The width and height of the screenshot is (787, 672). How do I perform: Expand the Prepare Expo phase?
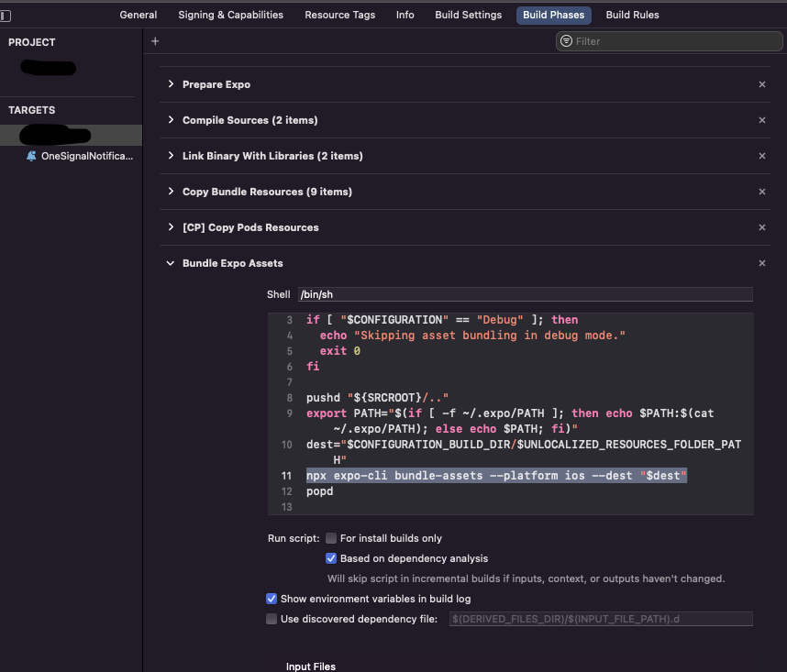[x=171, y=83]
